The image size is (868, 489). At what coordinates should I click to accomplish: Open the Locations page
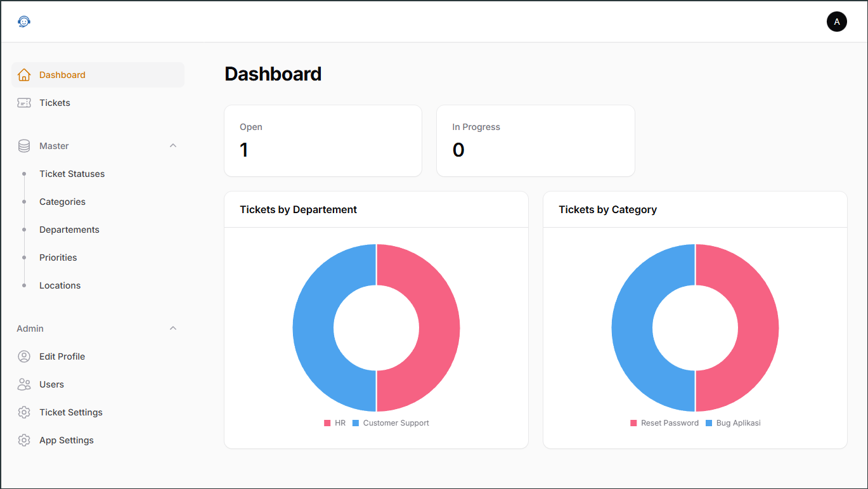tap(60, 285)
